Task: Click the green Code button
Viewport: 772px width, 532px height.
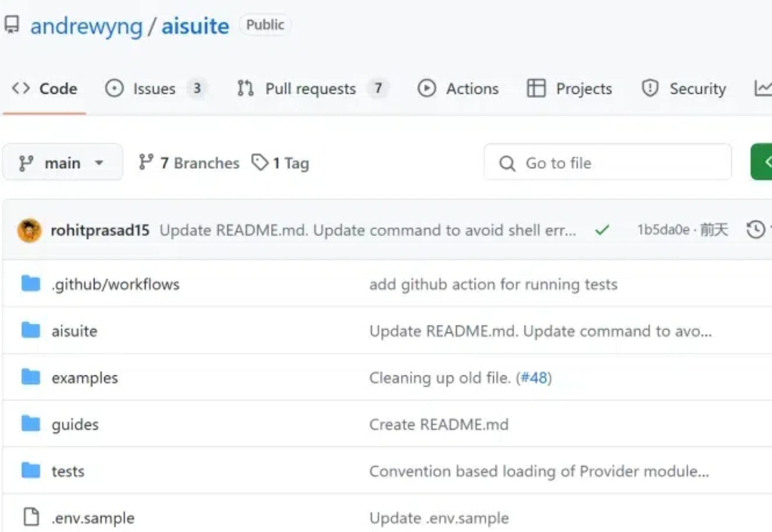Action: (761, 162)
